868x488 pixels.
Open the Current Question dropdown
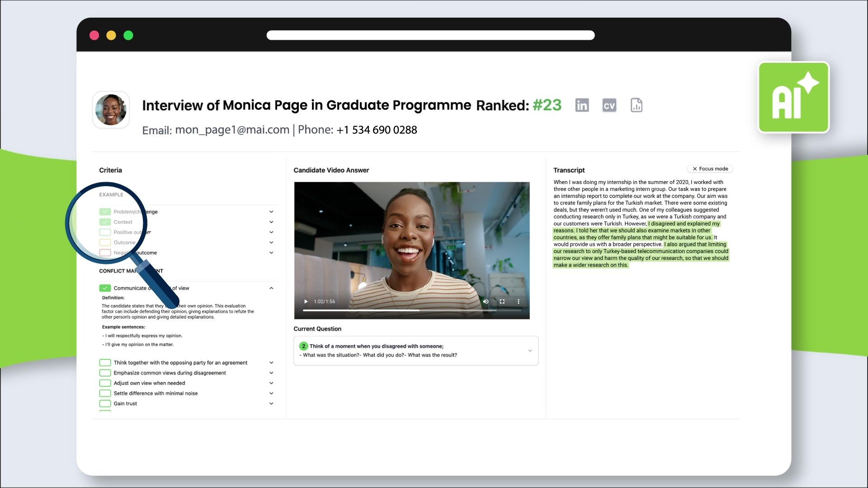coord(530,351)
